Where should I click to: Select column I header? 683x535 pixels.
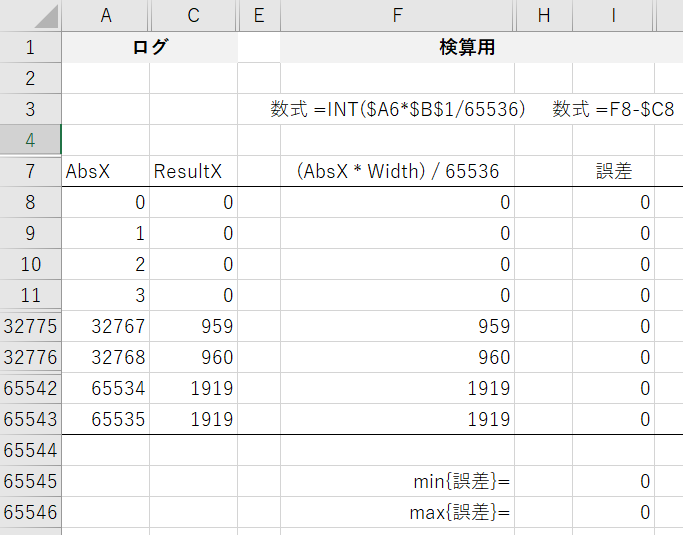coord(613,16)
